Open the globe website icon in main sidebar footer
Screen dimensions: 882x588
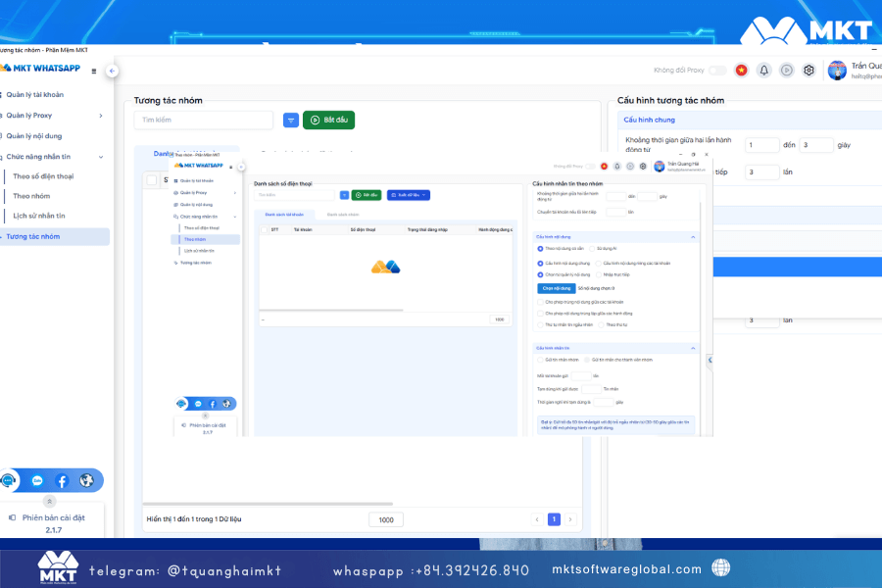pos(86,480)
